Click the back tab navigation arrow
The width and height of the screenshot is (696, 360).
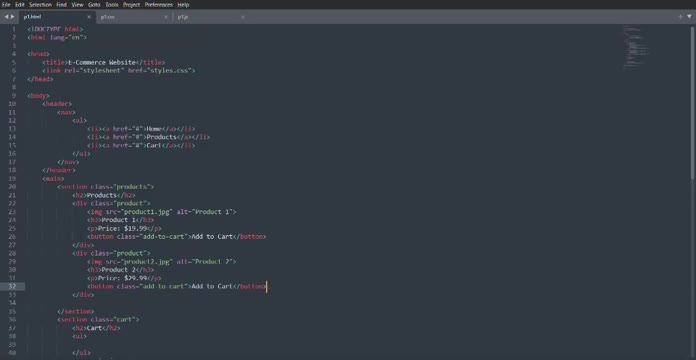tap(7, 17)
